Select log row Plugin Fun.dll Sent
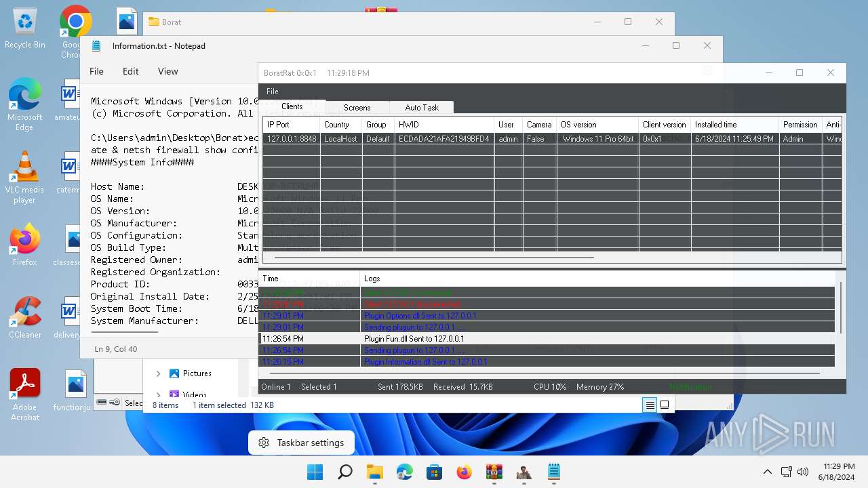 [547, 339]
